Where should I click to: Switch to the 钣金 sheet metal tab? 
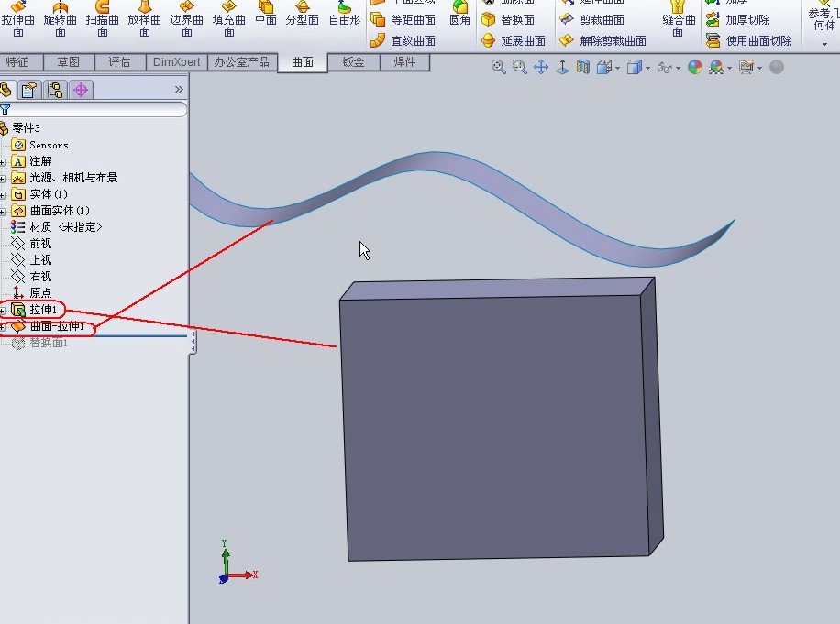point(354,62)
